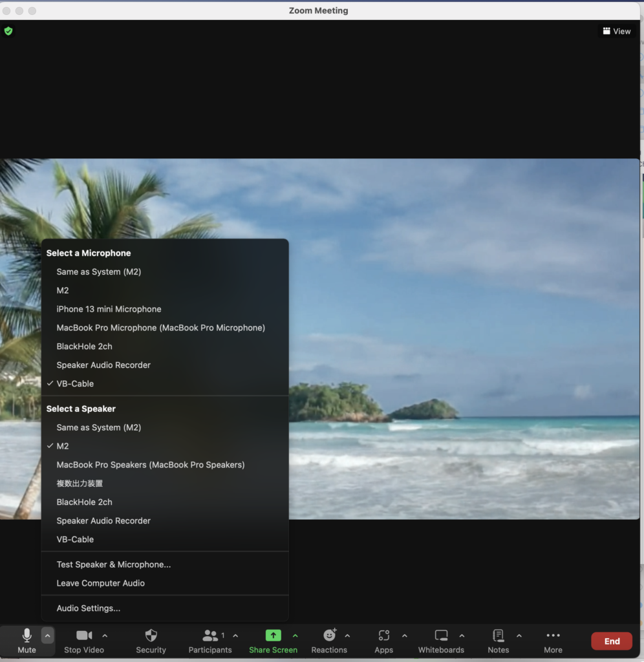The width and height of the screenshot is (644, 662).
Task: Select checked M2 speaker entry
Action: [x=165, y=446]
